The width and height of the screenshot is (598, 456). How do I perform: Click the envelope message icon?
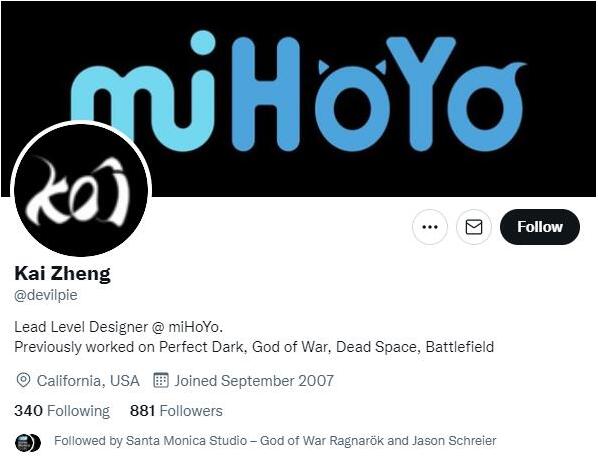(474, 227)
